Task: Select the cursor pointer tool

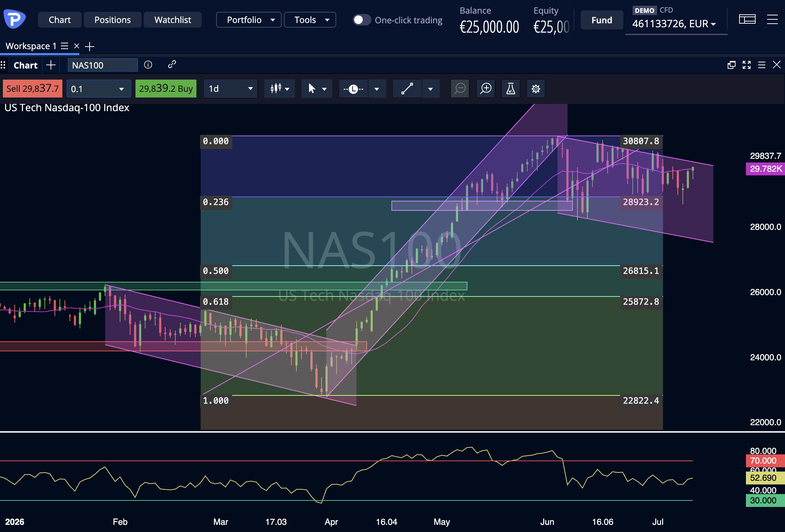Action: pyautogui.click(x=312, y=89)
